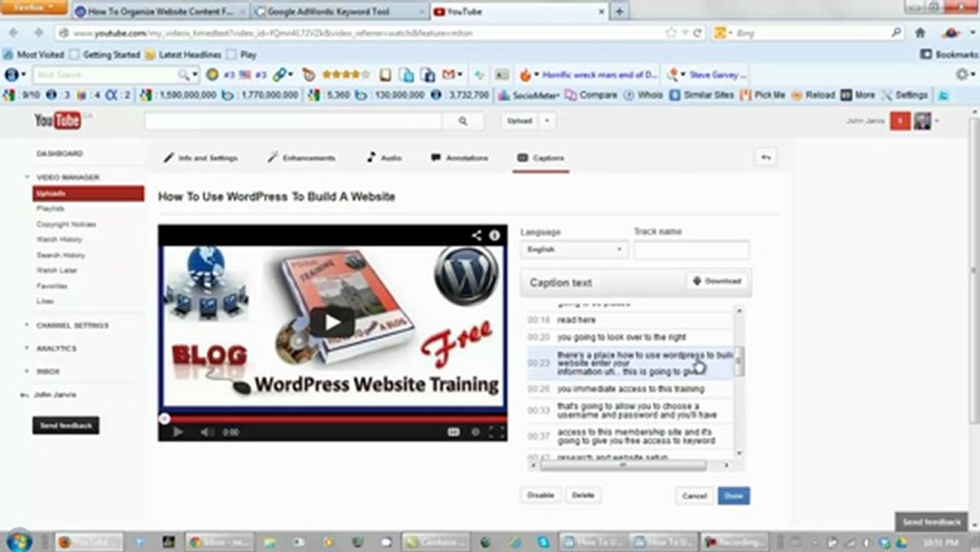Image resolution: width=980 pixels, height=552 pixels.
Task: Click the bookmark star in the address bar
Action: tap(671, 33)
